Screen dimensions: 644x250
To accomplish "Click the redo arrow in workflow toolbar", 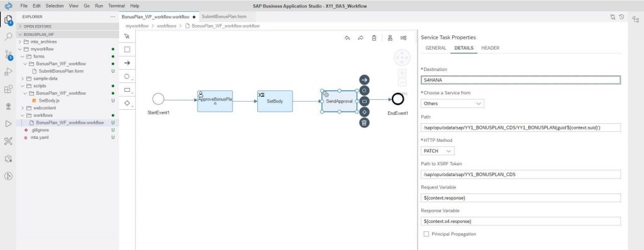I will pos(360,38).
